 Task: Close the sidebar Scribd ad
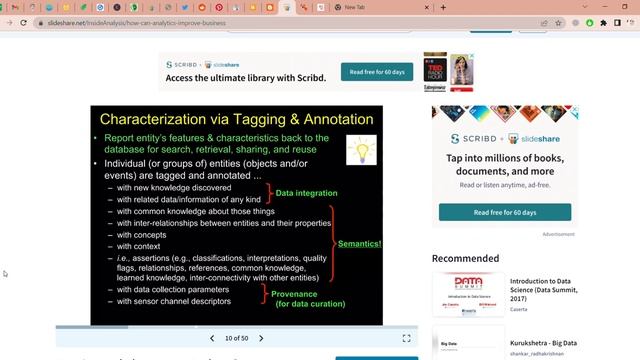[x=575, y=109]
